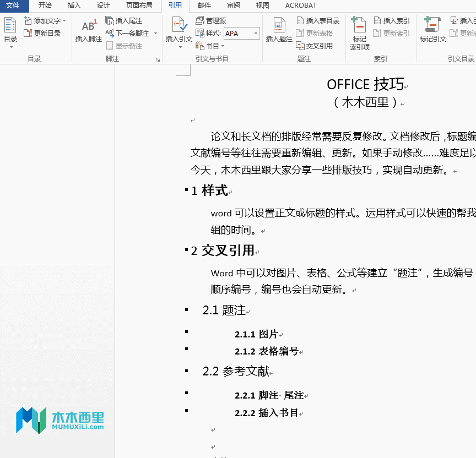Click heading 2.2.1 脚注·尾注
This screenshot has height=458, width=476.
pyautogui.click(x=269, y=395)
